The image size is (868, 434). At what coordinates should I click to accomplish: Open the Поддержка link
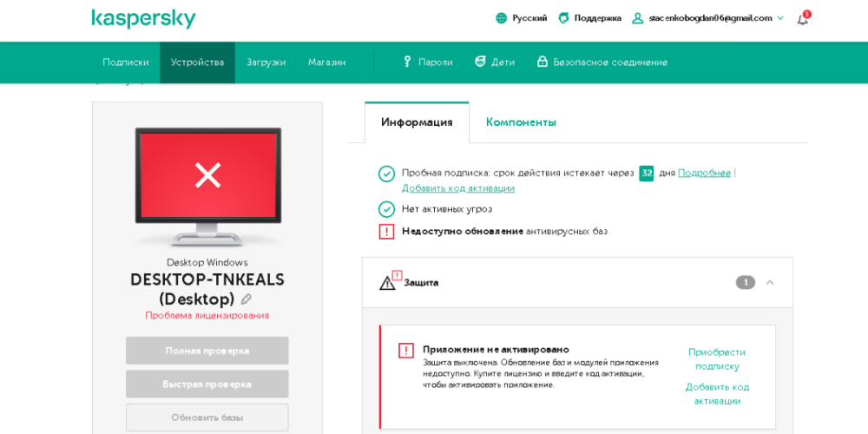pos(598,18)
